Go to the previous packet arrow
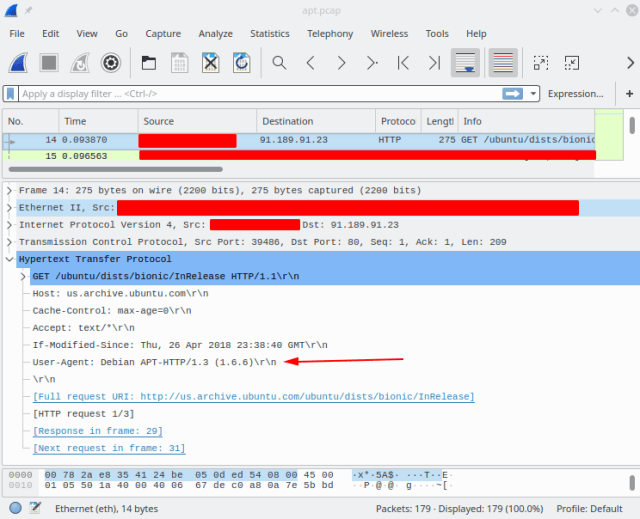Viewport: 640px width, 519px height. tap(311, 63)
